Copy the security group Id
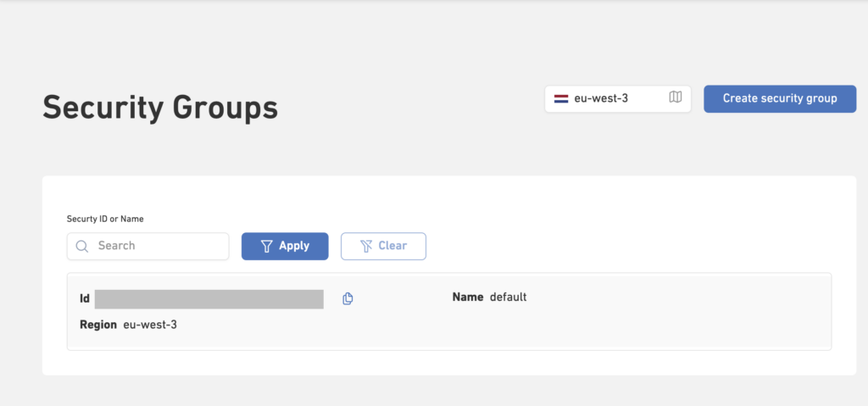The height and width of the screenshot is (406, 868). [348, 298]
